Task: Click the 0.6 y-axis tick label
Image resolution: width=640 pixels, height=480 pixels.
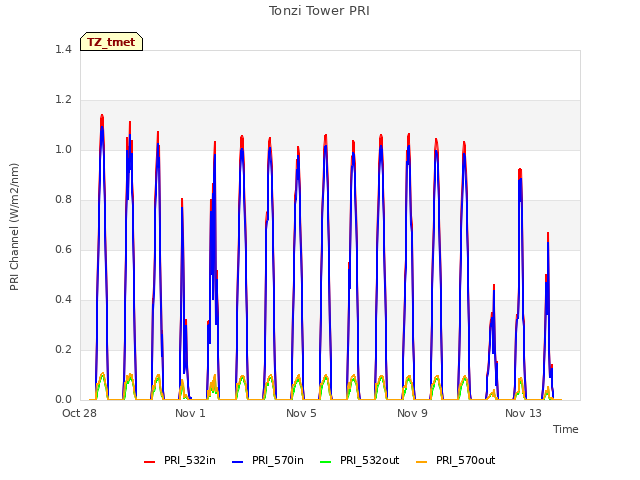Action: (x=63, y=249)
